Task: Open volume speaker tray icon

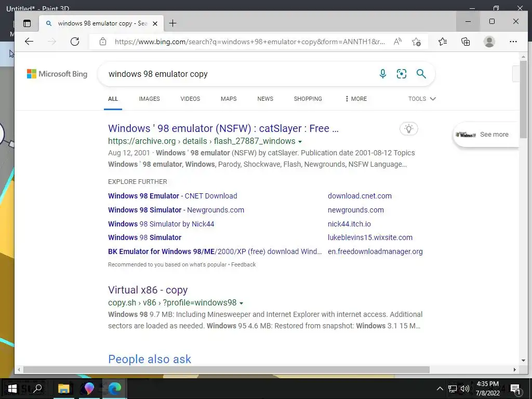Action: point(465,389)
